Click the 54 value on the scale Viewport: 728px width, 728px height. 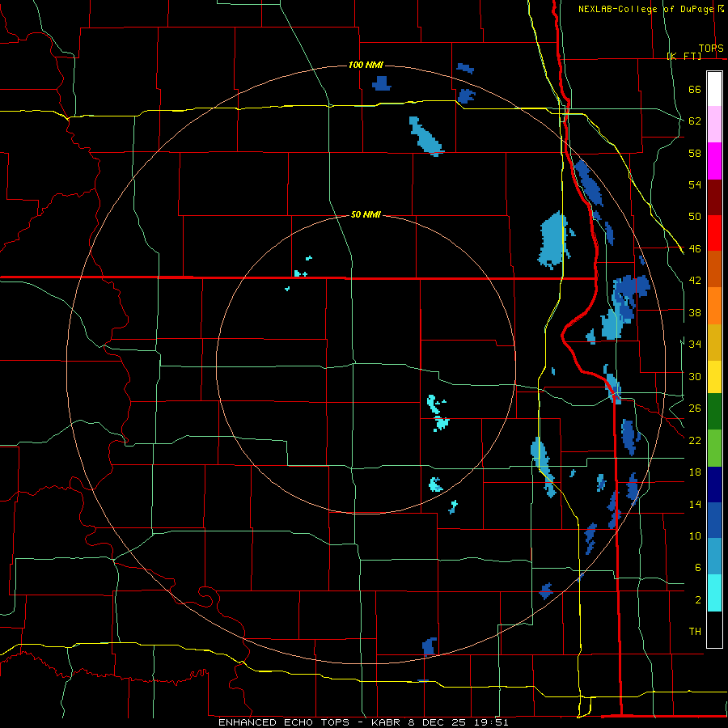point(695,184)
